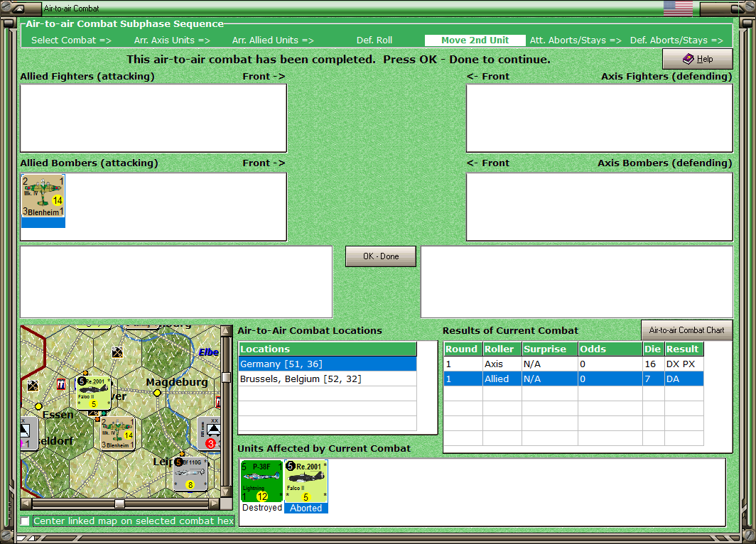The width and height of the screenshot is (756, 544).
Task: Click the map's vertical scrollbar thumb
Action: tap(226, 377)
